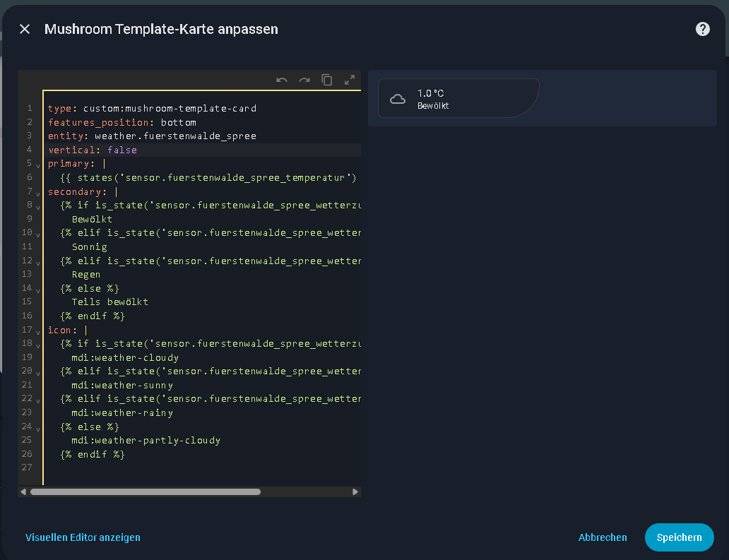Fold the '{% else %}' block on line 24
Viewport: 729px width, 560px height.
click(37, 428)
